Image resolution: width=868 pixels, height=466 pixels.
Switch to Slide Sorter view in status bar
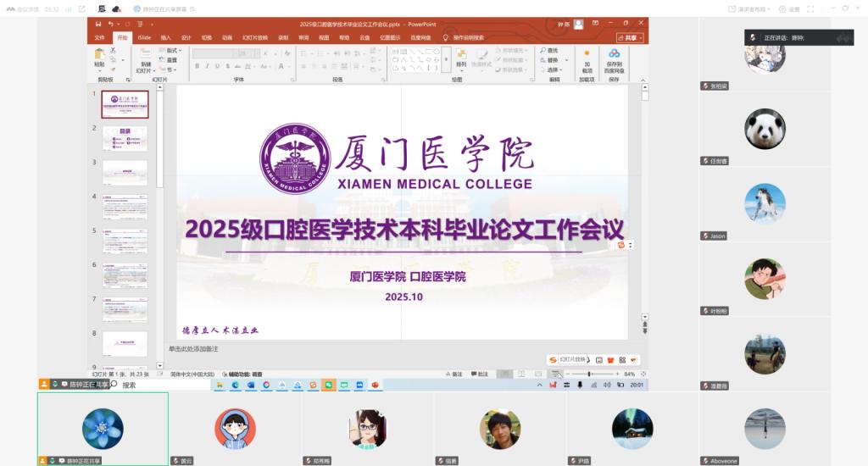pos(521,374)
